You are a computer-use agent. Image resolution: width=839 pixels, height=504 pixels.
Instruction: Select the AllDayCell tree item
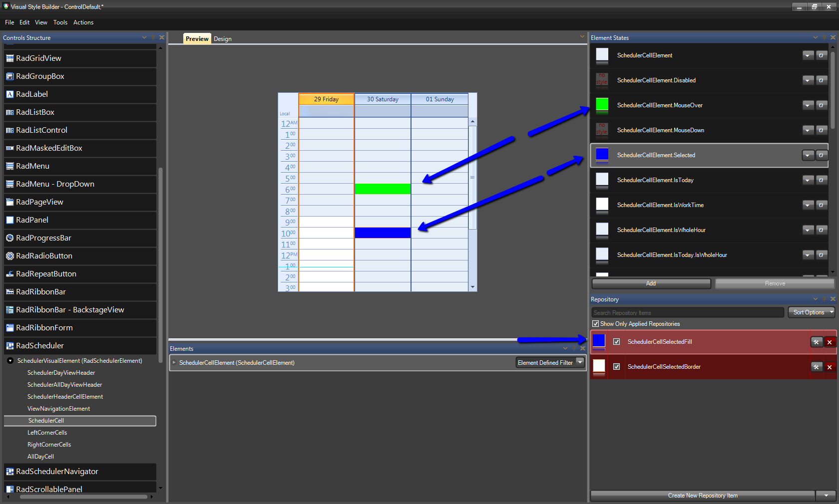coord(40,457)
